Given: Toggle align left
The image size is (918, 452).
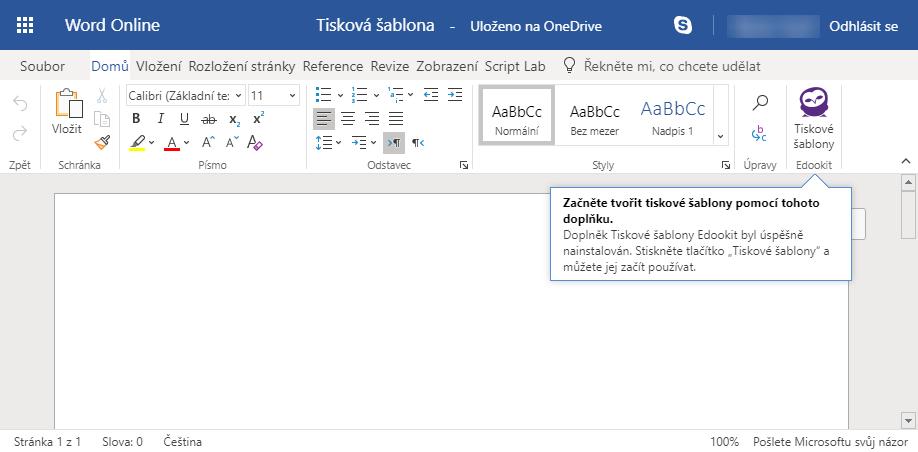Looking at the screenshot, I should tap(324, 119).
